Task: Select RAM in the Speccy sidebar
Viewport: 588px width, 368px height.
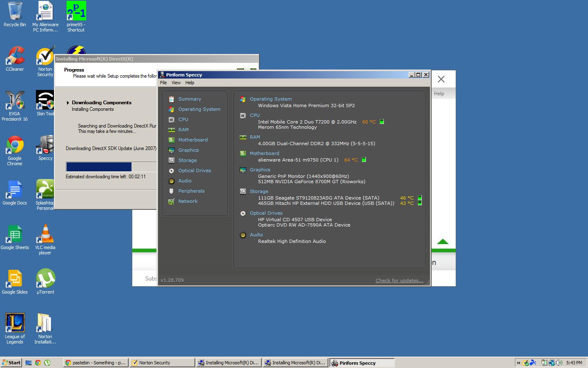Action: pos(183,130)
